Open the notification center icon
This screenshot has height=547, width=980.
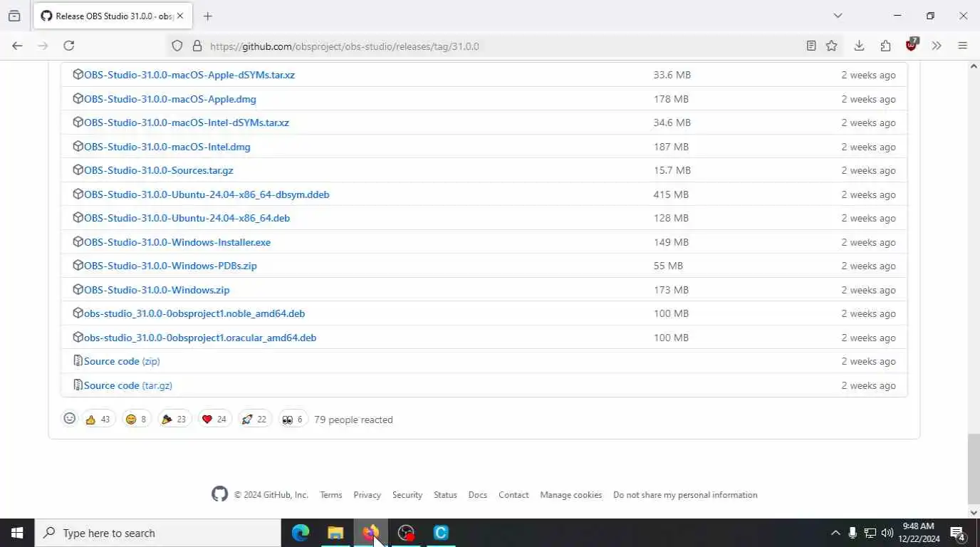click(958, 533)
